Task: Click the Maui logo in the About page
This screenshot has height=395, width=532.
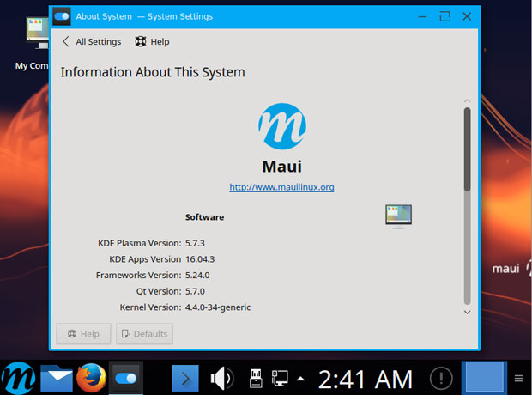Action: coord(282,126)
